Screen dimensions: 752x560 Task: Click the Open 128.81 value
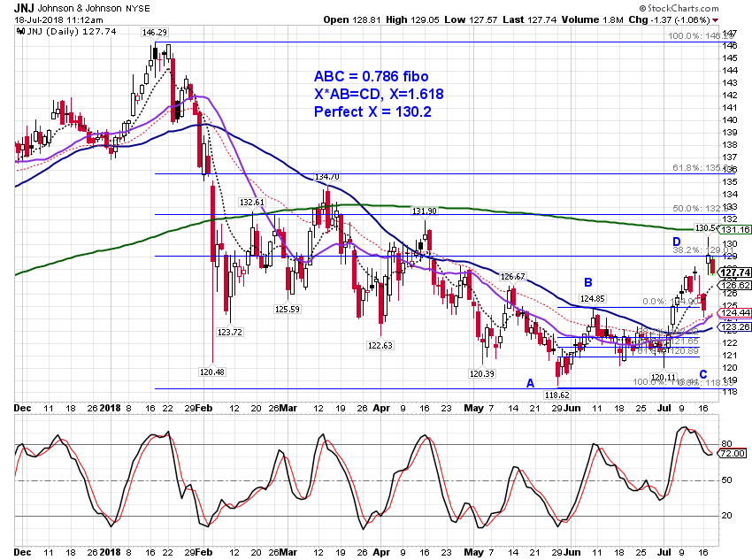(x=352, y=19)
